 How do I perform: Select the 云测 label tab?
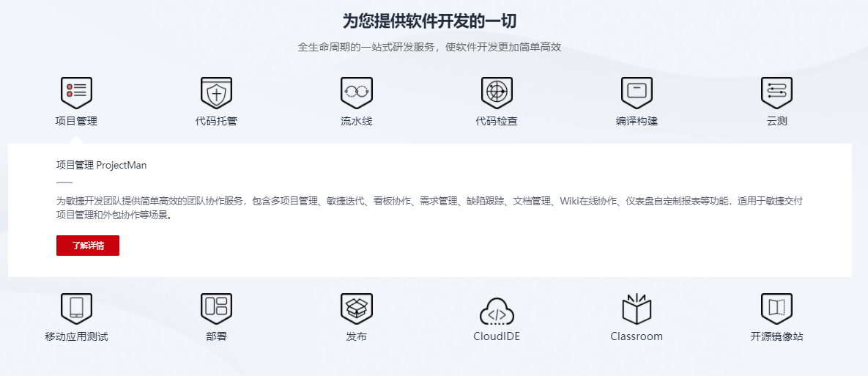pos(776,121)
